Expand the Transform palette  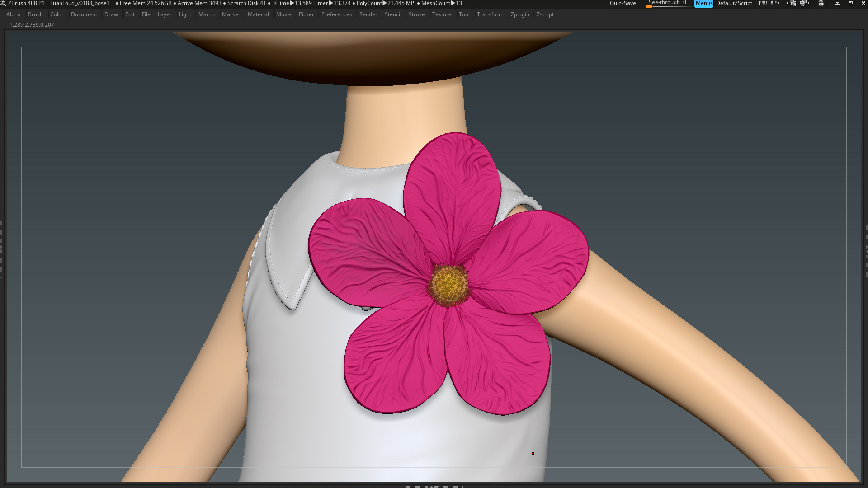[x=490, y=14]
